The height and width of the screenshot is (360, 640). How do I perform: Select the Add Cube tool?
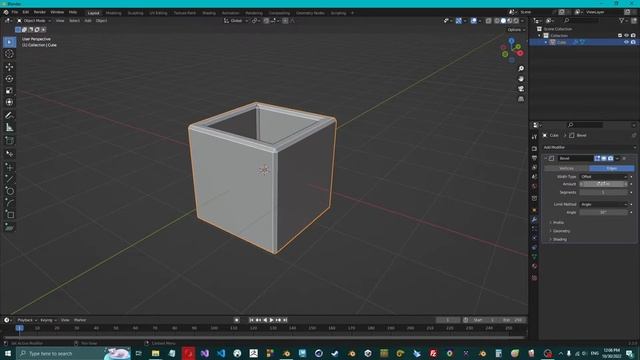tap(9, 141)
